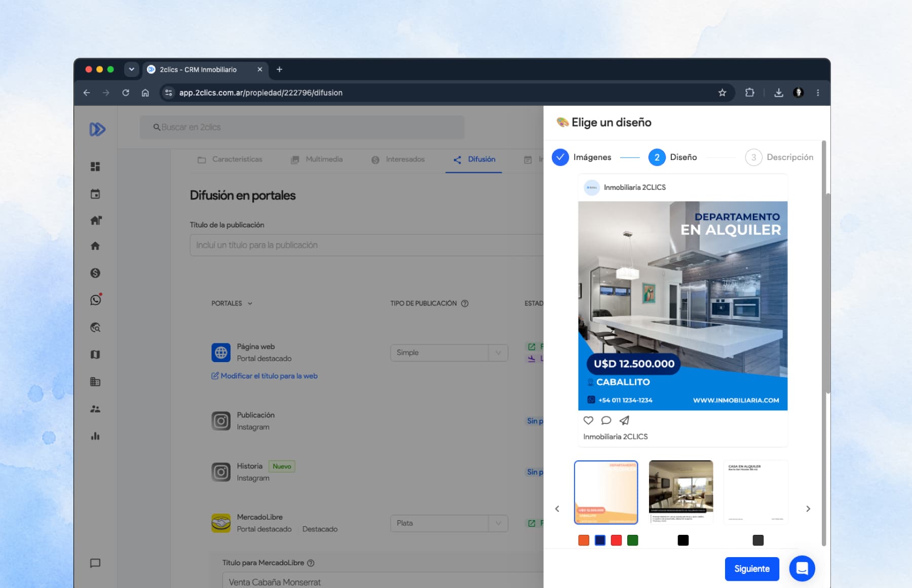Viewport: 912px width, 588px height.
Task: Open the WhatsApp icon in the sidebar
Action: point(95,300)
